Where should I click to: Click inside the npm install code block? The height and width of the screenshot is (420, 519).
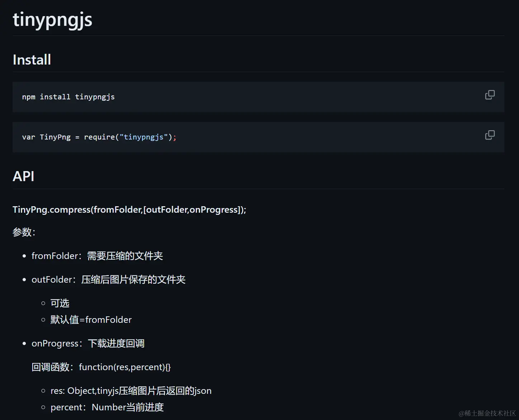(x=258, y=97)
